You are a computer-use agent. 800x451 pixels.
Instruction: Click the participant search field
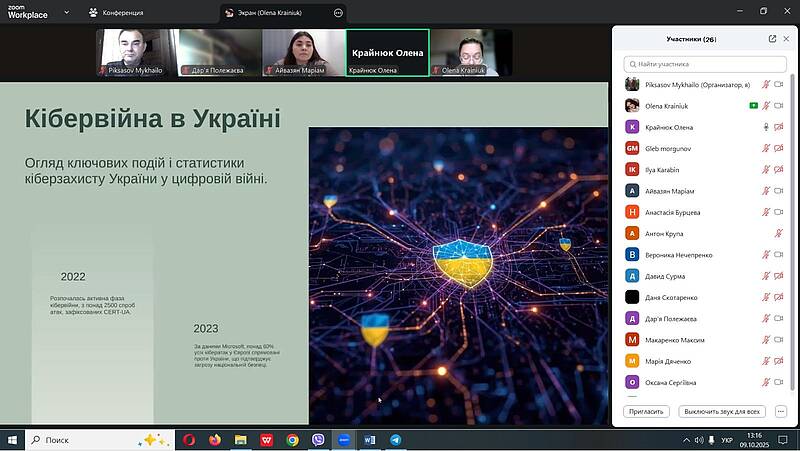(705, 64)
